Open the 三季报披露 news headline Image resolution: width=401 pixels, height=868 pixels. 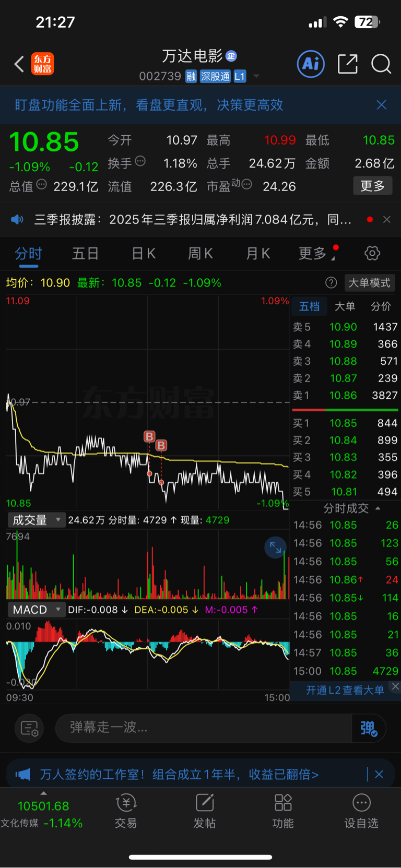tap(193, 220)
